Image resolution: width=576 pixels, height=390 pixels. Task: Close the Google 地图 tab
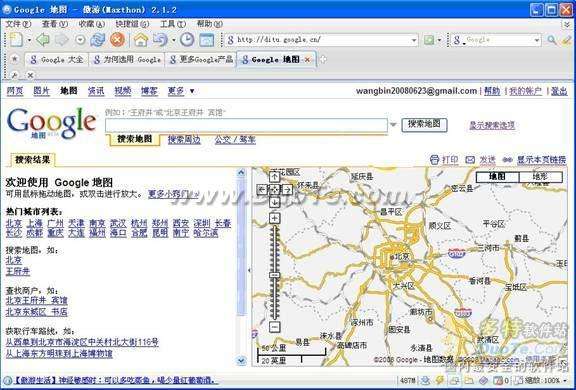point(308,59)
